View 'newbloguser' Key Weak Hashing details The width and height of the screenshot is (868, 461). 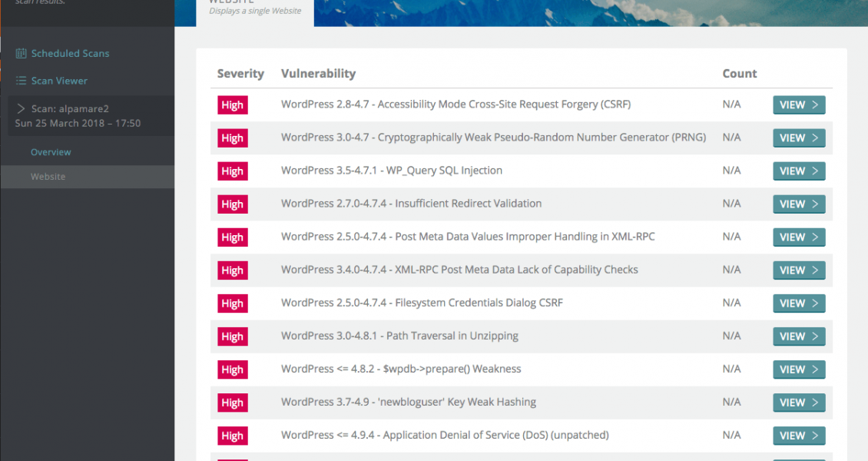pos(799,403)
